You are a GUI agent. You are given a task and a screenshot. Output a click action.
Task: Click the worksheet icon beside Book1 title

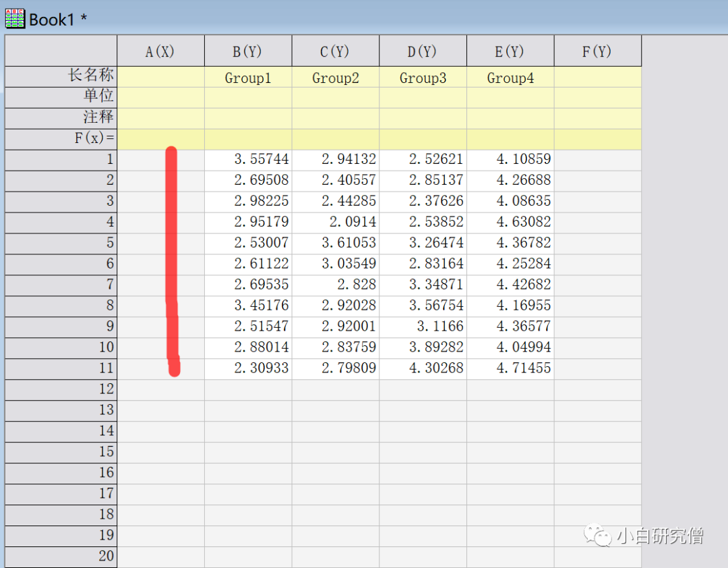point(14,18)
